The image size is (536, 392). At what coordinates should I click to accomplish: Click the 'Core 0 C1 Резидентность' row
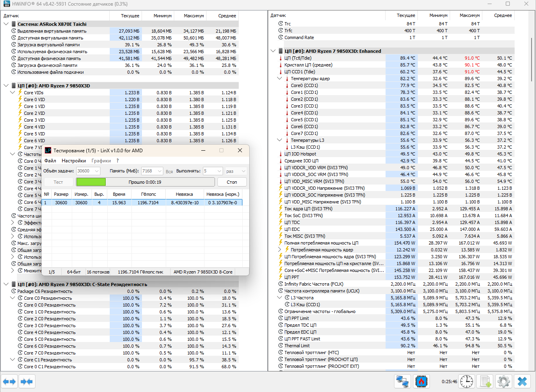pyautogui.click(x=127, y=367)
